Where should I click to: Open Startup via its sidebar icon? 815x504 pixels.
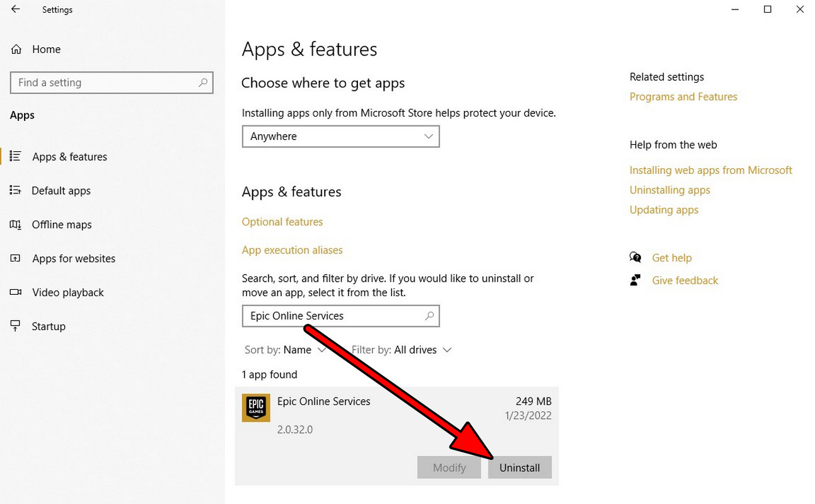(x=14, y=326)
